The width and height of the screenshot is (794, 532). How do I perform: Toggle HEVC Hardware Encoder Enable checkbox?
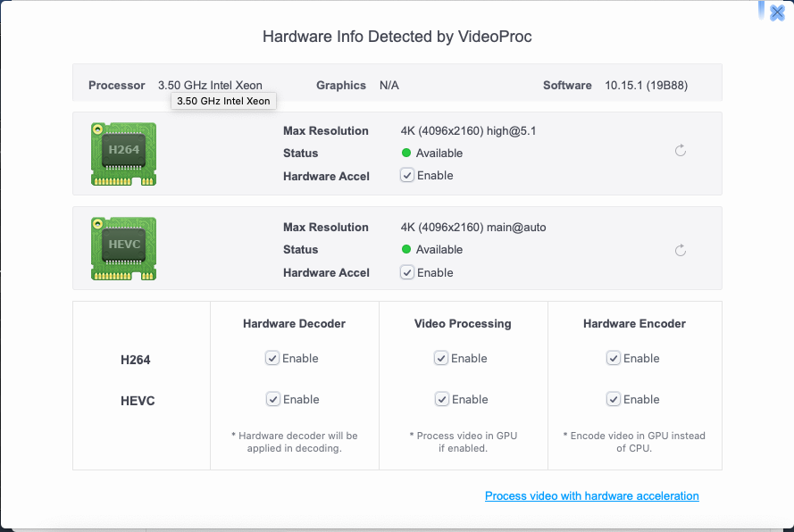point(614,399)
